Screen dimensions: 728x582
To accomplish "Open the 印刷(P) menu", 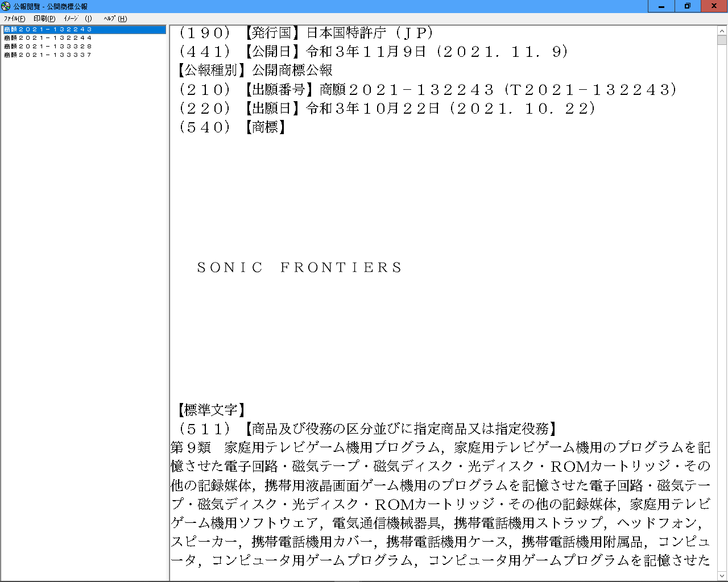I will [44, 19].
